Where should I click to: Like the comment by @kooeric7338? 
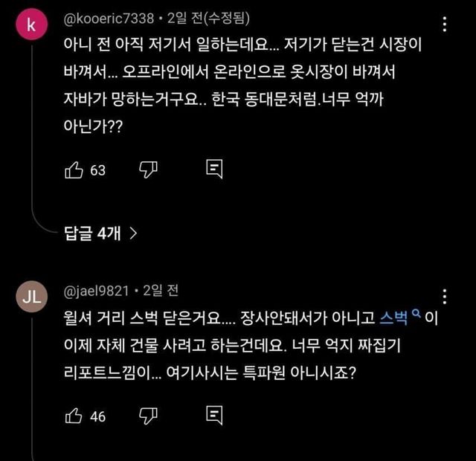pos(74,170)
